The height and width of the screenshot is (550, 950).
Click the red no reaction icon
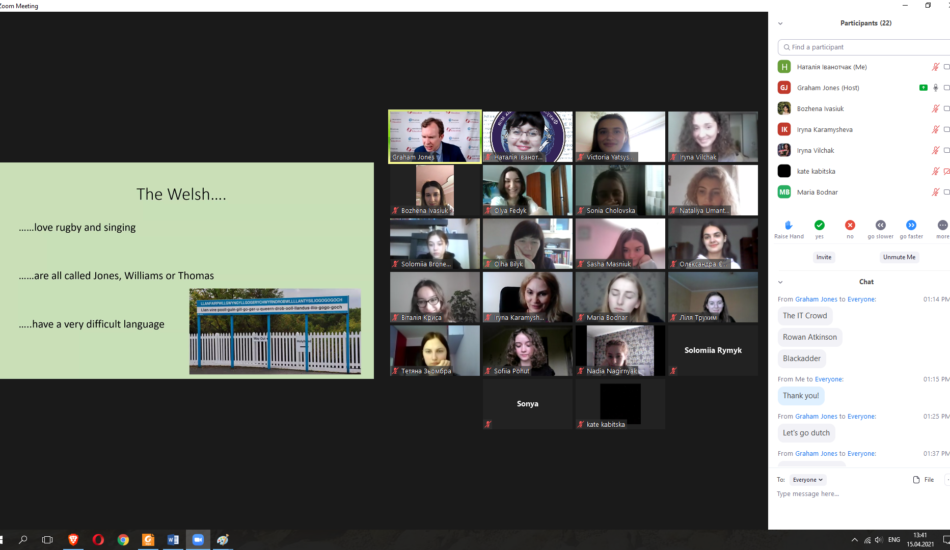pos(850,225)
